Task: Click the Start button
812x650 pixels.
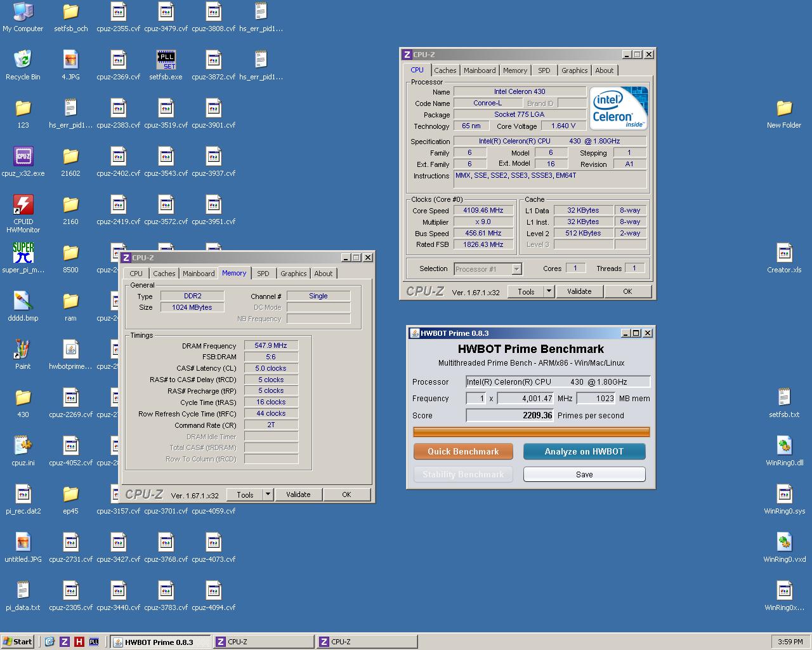Action: 18,642
